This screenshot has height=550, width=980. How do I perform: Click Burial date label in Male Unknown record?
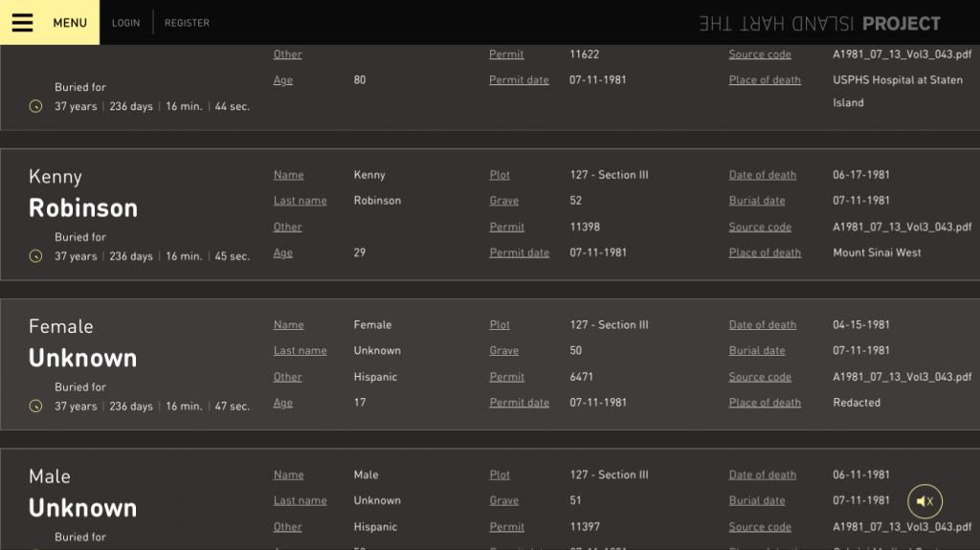(756, 500)
